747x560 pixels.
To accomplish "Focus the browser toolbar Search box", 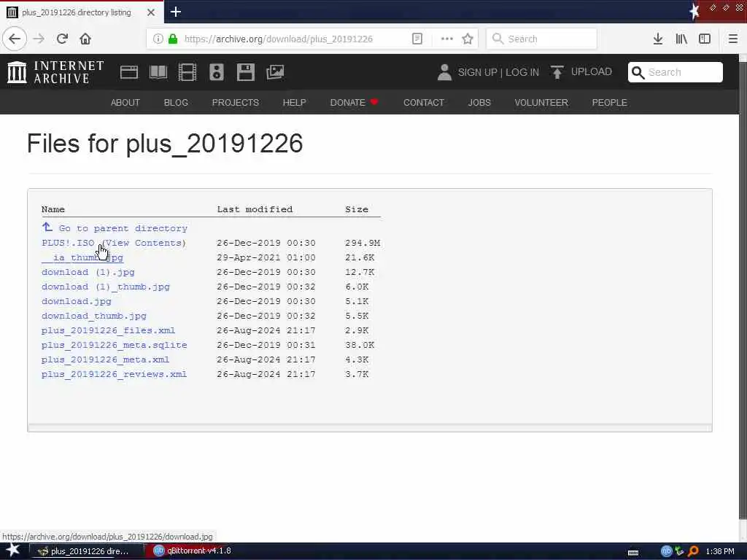I will coord(541,39).
